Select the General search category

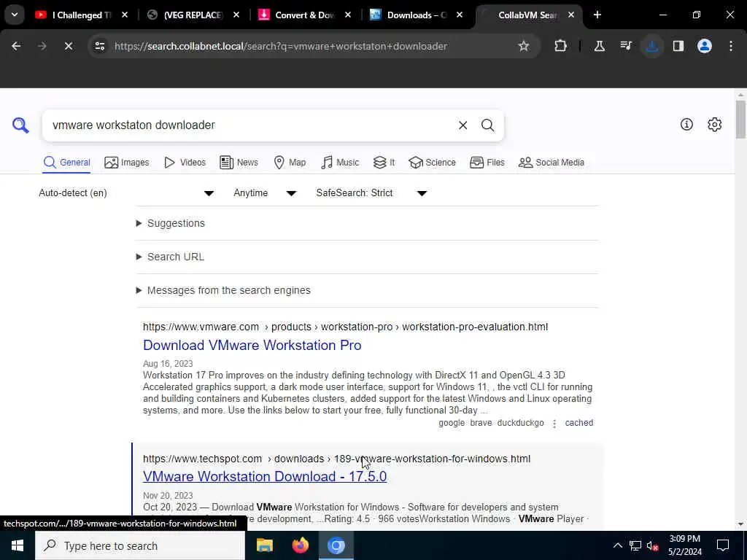click(x=66, y=163)
